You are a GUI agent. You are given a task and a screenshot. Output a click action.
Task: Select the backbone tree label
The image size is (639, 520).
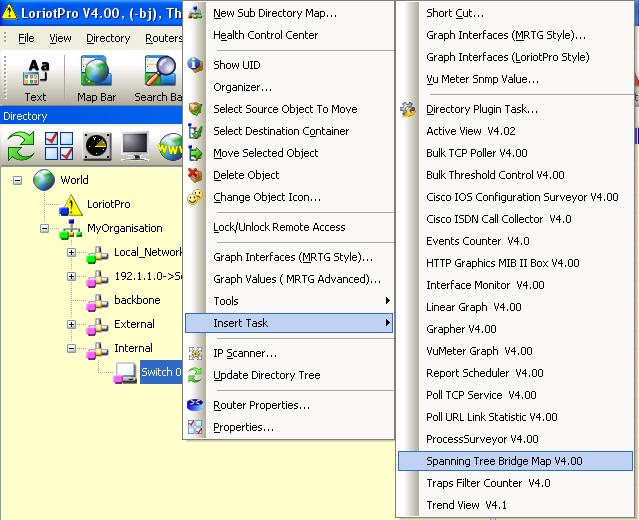pyautogui.click(x=137, y=300)
